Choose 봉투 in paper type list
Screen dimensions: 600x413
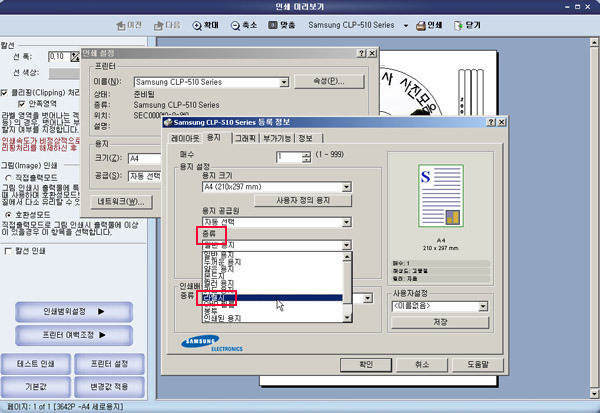click(x=272, y=311)
